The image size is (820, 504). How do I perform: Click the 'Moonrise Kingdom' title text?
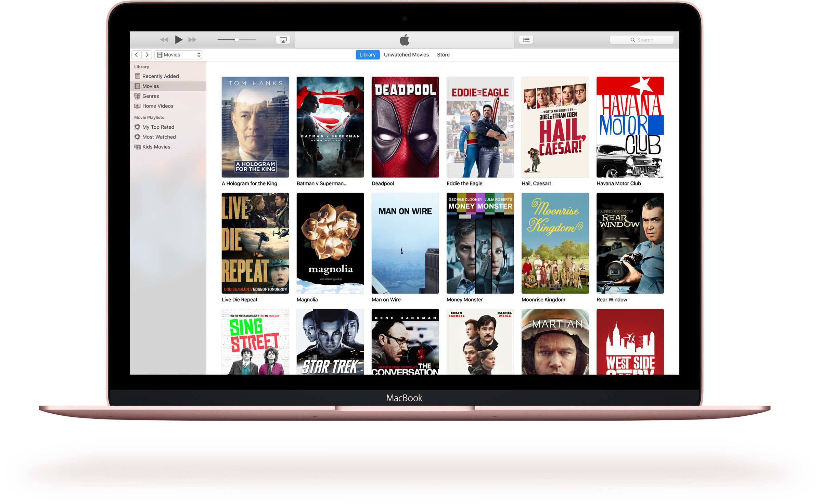(543, 300)
